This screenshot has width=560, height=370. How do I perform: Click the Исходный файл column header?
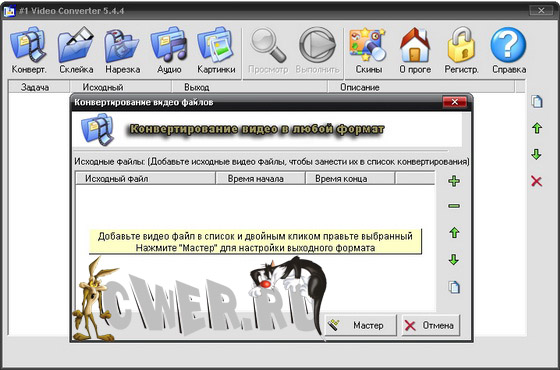146,178
